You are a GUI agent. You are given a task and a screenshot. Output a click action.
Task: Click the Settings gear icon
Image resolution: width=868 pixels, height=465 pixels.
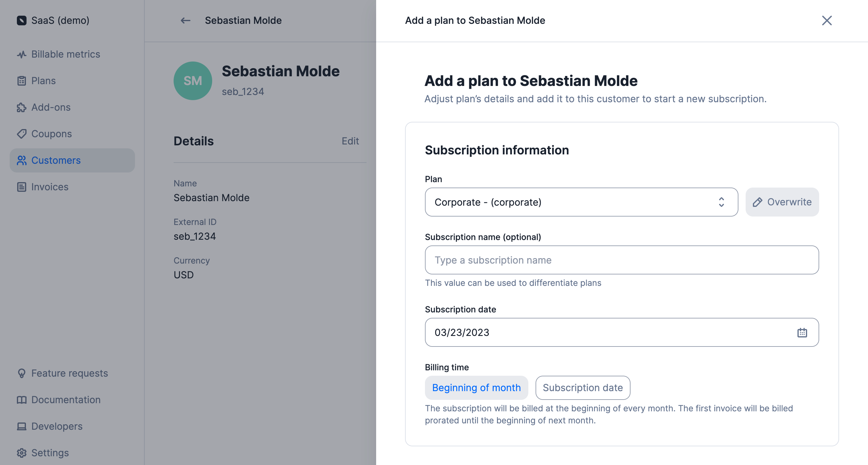pyautogui.click(x=22, y=453)
